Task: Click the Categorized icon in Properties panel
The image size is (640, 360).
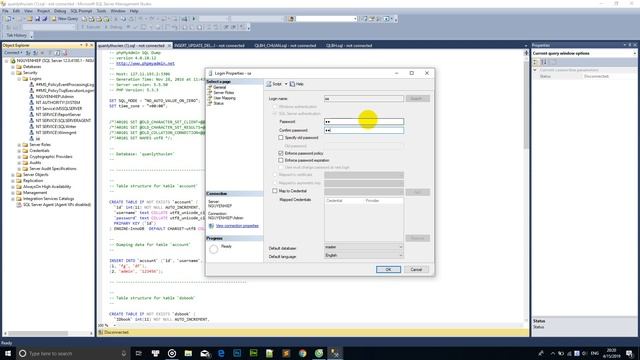Action: point(536,62)
